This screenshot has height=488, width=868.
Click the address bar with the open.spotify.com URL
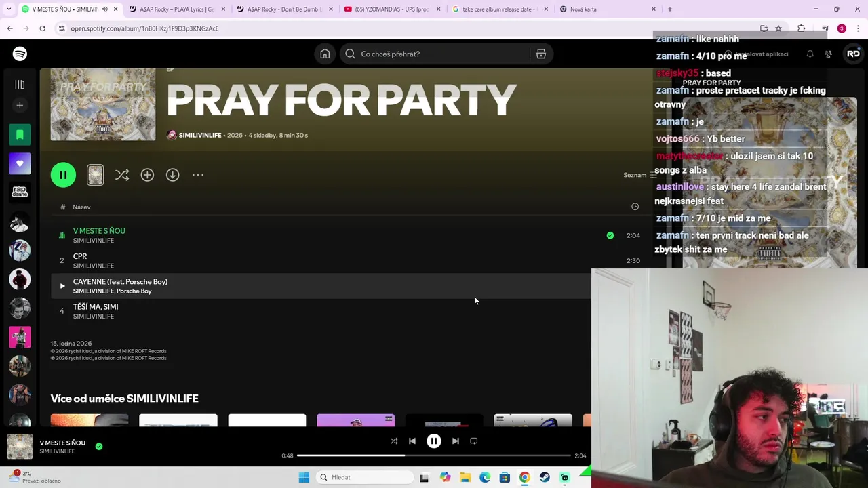pos(144,28)
